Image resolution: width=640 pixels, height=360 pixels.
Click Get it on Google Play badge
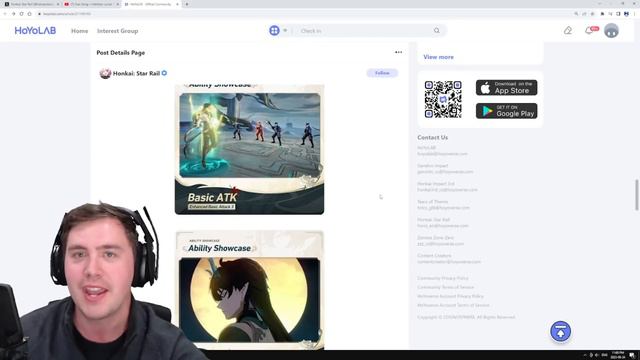pyautogui.click(x=507, y=111)
